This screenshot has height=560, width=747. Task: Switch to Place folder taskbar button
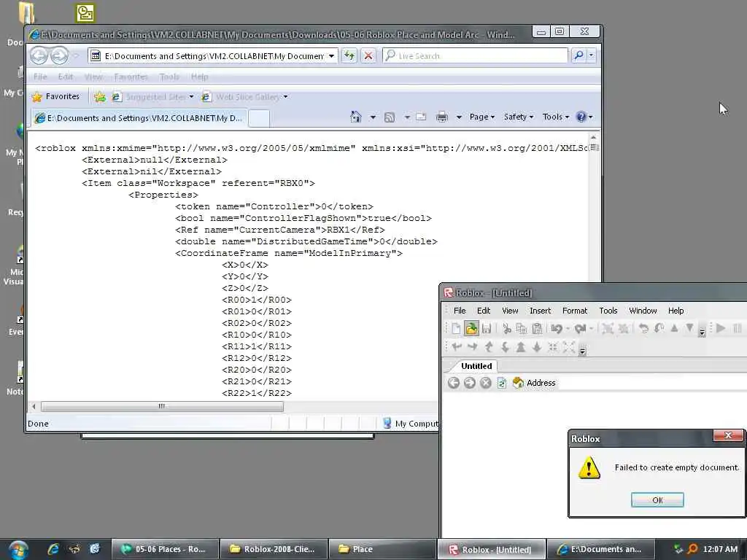[x=382, y=549]
